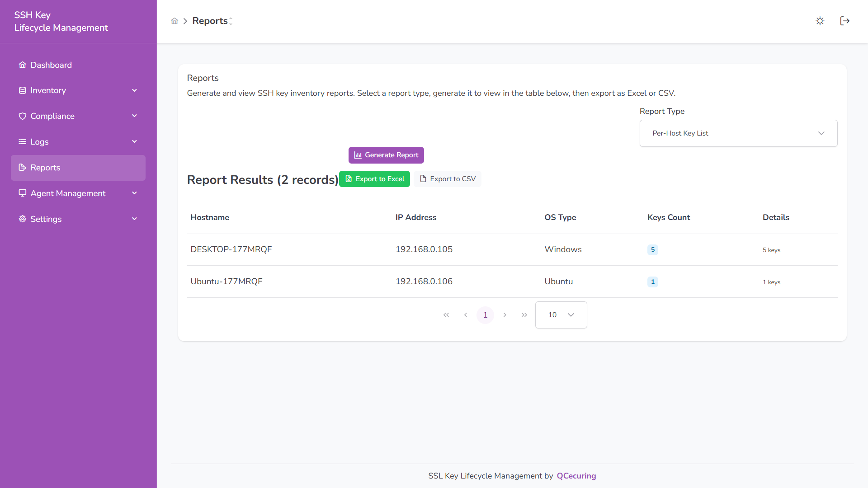Screen dimensions: 868x488
Task: Open the Dashboard via home breadcrumb icon
Action: point(175,21)
